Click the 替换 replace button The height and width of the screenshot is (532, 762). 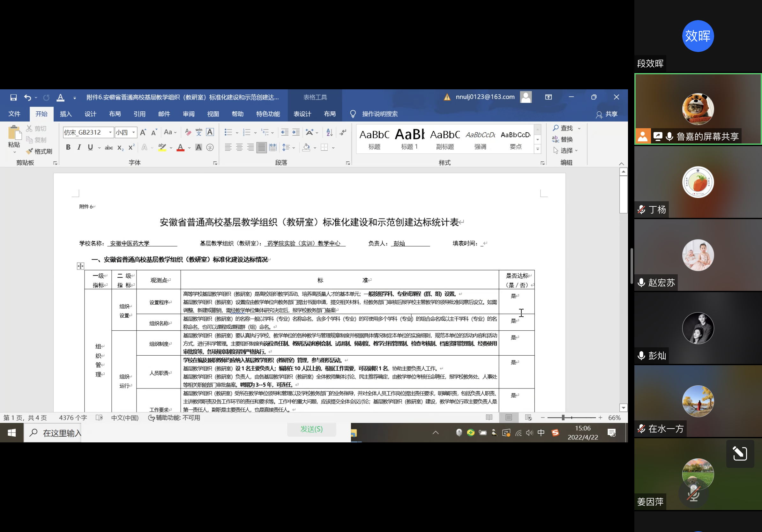tap(563, 139)
